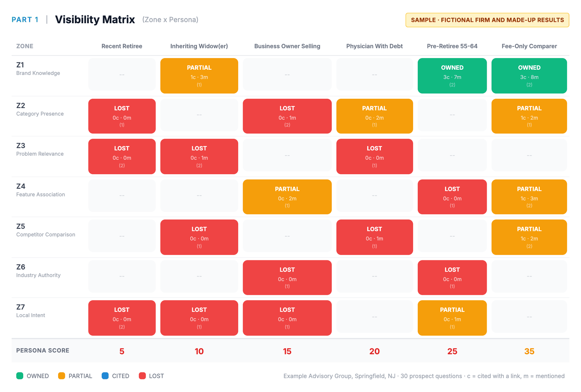Select the Physician With Debt column header

pos(374,46)
